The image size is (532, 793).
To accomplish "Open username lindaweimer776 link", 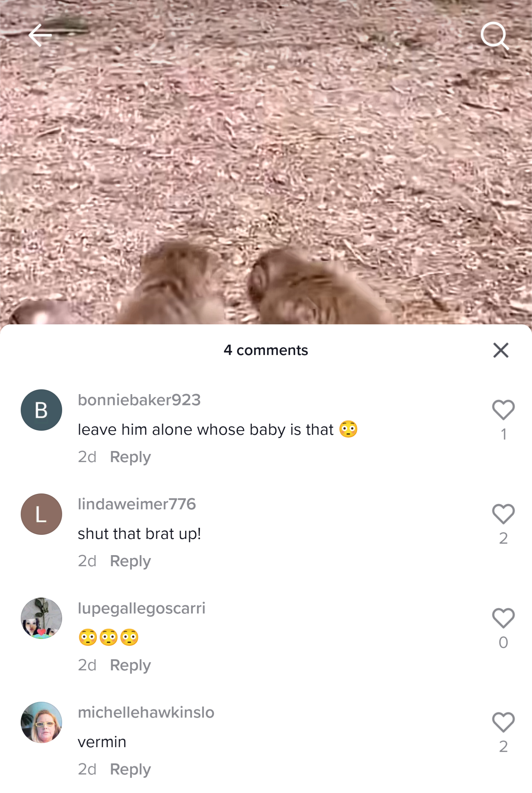I will pyautogui.click(x=137, y=504).
